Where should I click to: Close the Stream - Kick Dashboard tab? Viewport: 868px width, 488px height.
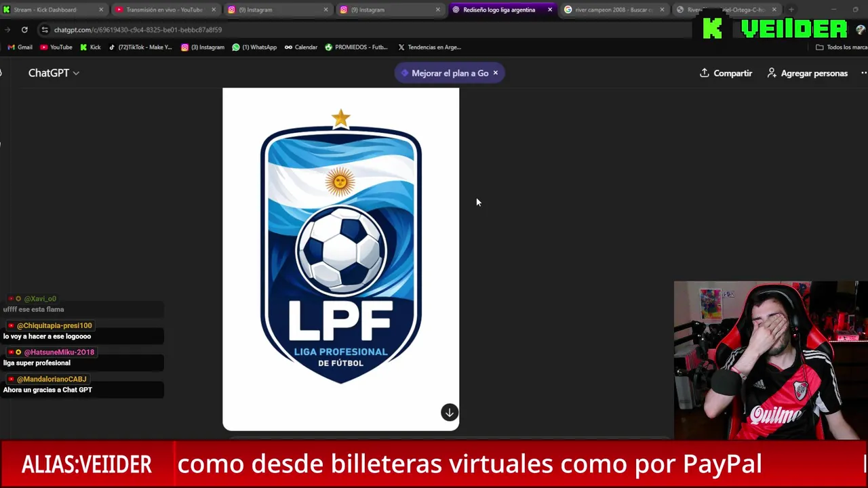tap(101, 9)
